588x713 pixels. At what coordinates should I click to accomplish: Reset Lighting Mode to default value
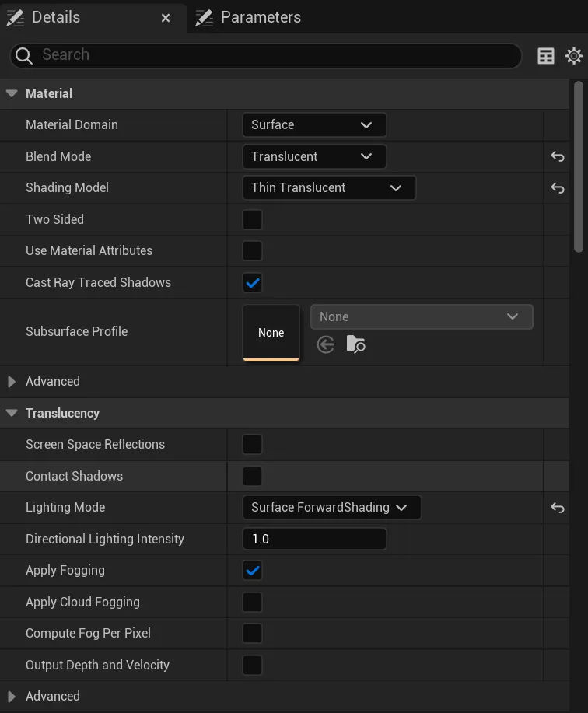tap(558, 507)
